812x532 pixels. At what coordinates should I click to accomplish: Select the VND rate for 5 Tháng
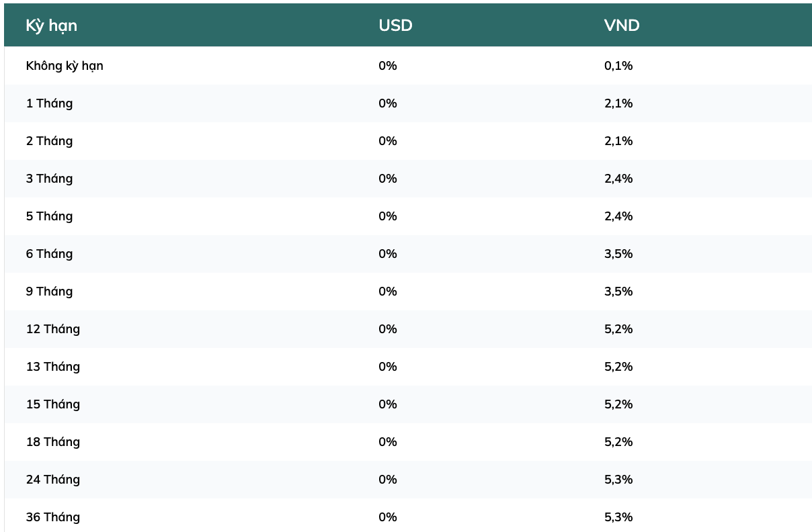(618, 216)
